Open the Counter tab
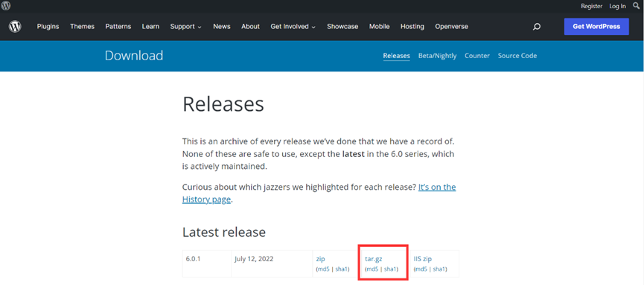Image resolution: width=644 pixels, height=285 pixels. click(x=477, y=56)
